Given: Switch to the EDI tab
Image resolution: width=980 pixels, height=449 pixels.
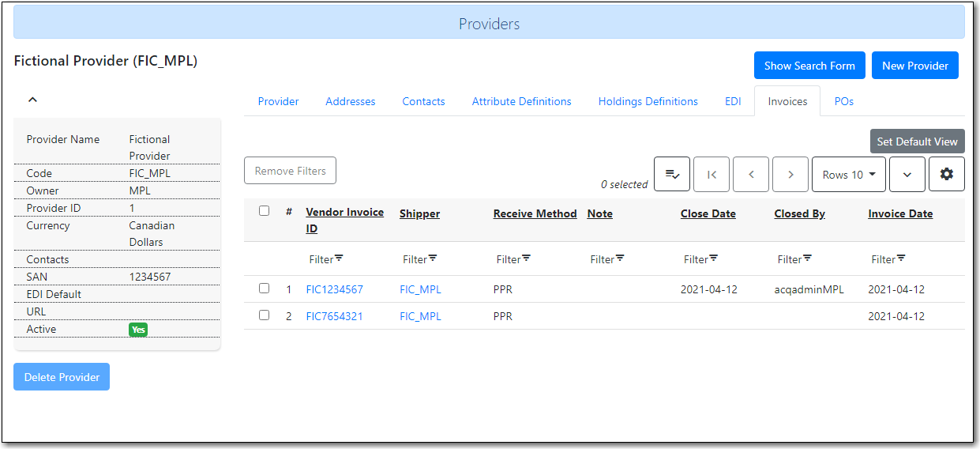Looking at the screenshot, I should (733, 101).
